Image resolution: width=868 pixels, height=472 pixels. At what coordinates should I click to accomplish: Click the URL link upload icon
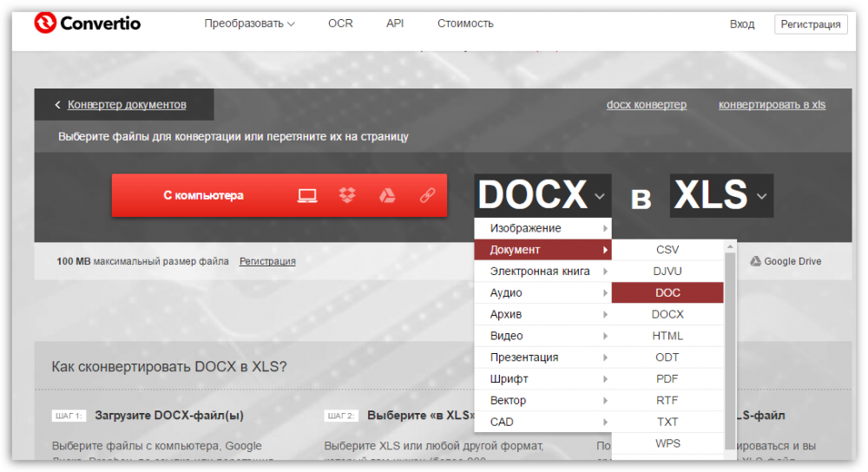[x=426, y=196]
